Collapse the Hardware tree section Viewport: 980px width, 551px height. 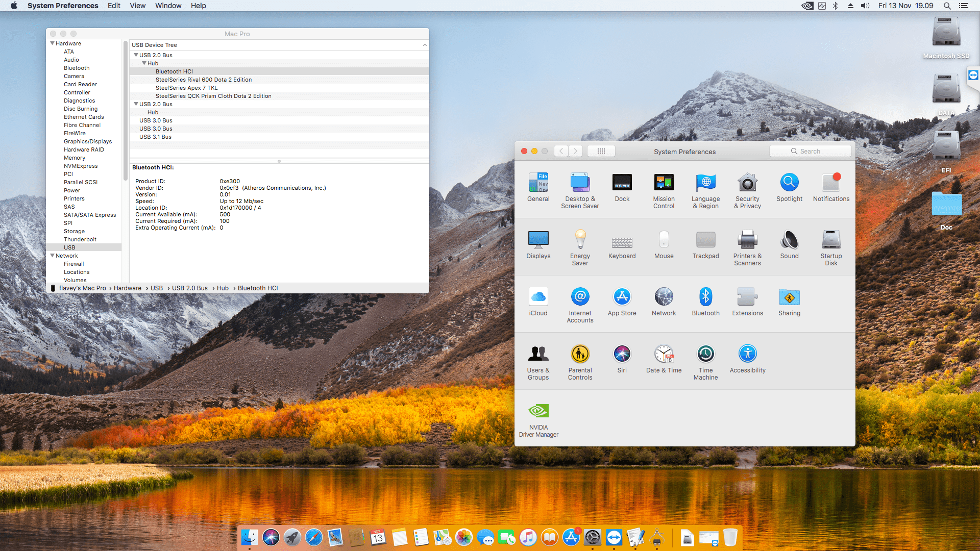52,43
